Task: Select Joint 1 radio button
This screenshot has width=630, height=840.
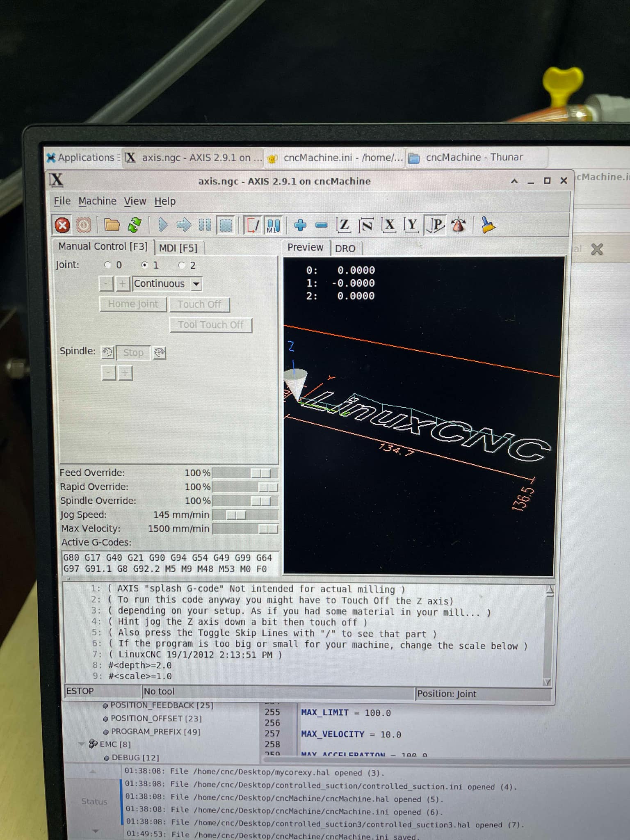Action: [144, 265]
